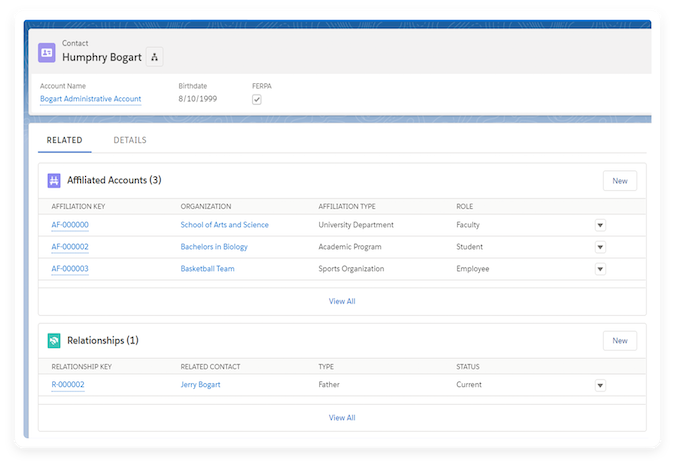The height and width of the screenshot is (466, 675).
Task: Click the Sports Organization cell
Action: (x=351, y=268)
